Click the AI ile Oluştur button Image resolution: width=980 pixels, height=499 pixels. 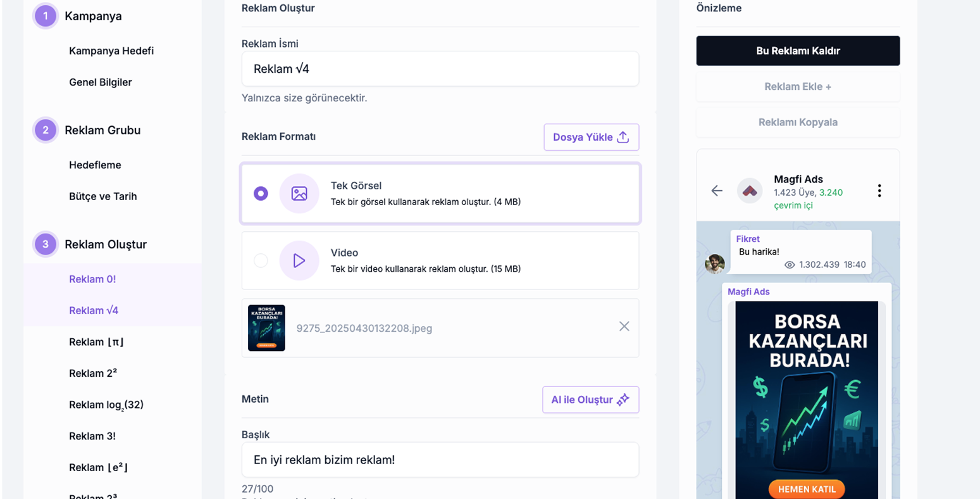(x=590, y=400)
